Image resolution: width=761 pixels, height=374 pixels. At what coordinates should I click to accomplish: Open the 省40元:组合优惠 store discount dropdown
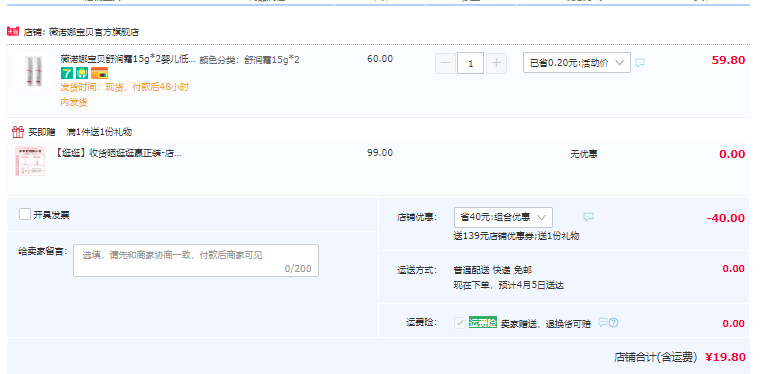(503, 217)
